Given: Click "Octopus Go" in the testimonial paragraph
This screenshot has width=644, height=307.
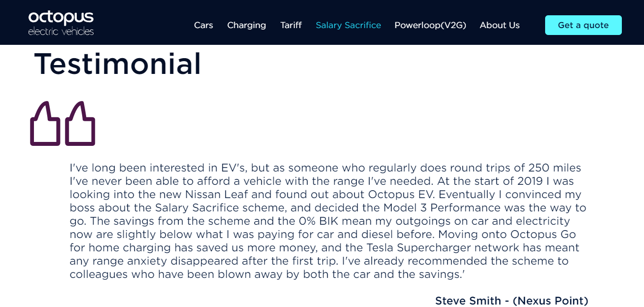Looking at the screenshot, I should coord(543,234).
